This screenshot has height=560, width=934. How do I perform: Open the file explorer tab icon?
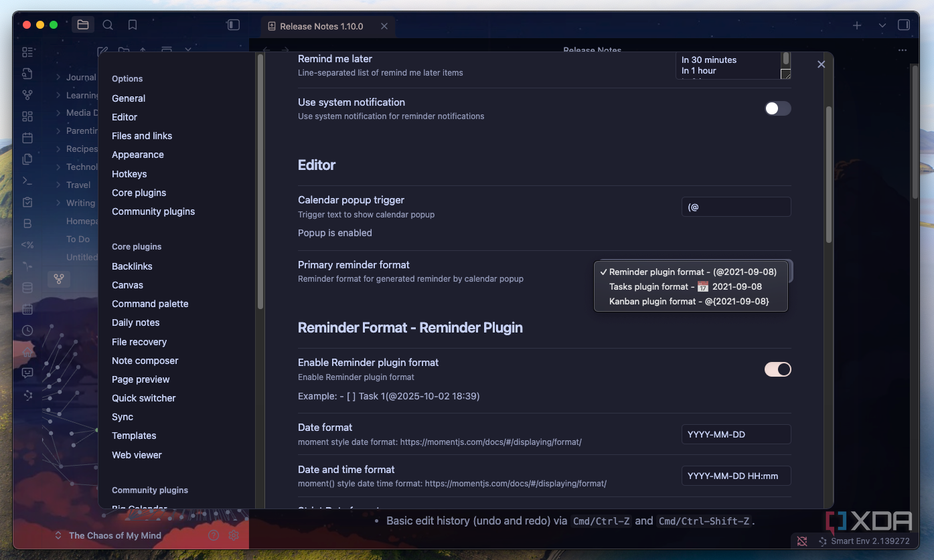(x=83, y=25)
